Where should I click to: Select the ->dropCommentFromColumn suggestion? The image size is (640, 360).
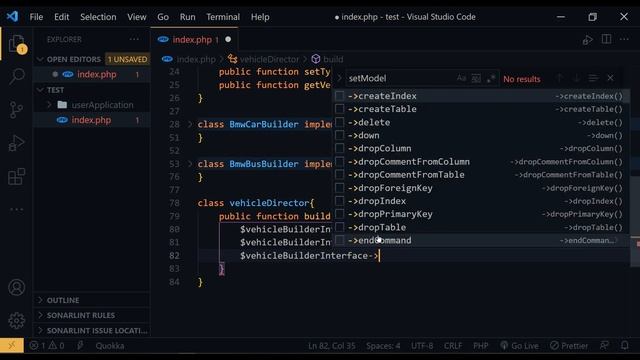(x=481, y=162)
